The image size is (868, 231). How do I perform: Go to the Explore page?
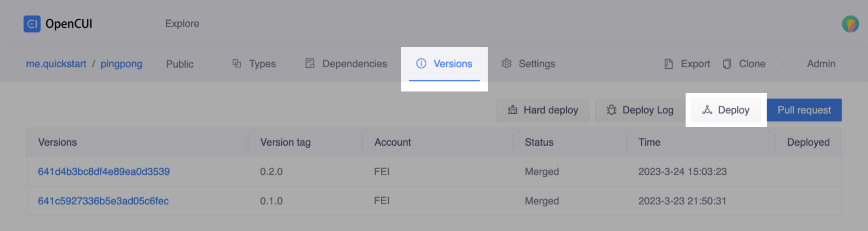pyautogui.click(x=182, y=24)
